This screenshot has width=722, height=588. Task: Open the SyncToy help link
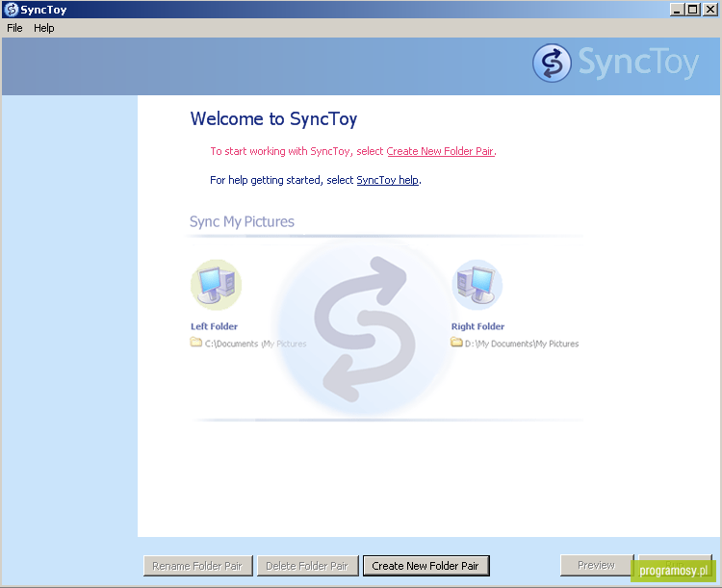click(x=387, y=180)
